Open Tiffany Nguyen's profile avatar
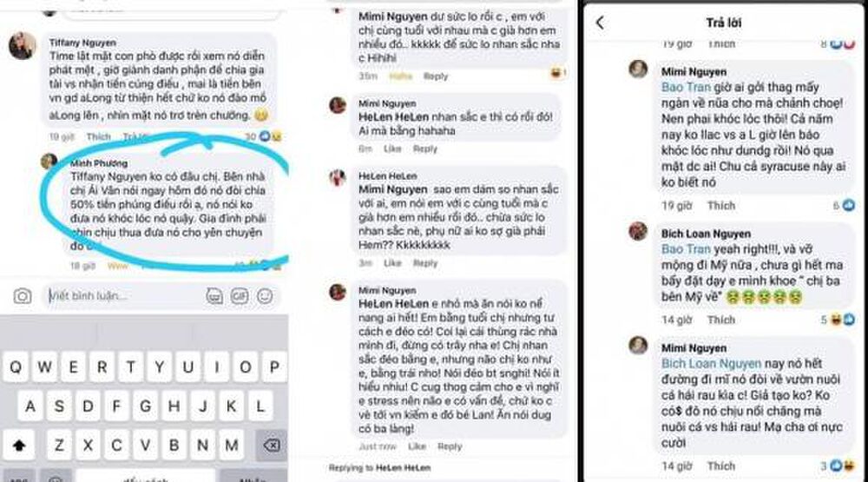This screenshot has width=868, height=482. (x=23, y=45)
